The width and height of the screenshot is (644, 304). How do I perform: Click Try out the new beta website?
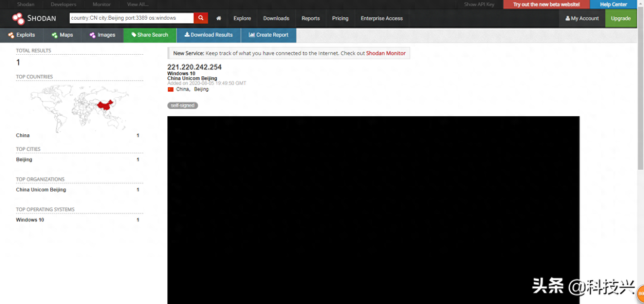click(x=546, y=4)
